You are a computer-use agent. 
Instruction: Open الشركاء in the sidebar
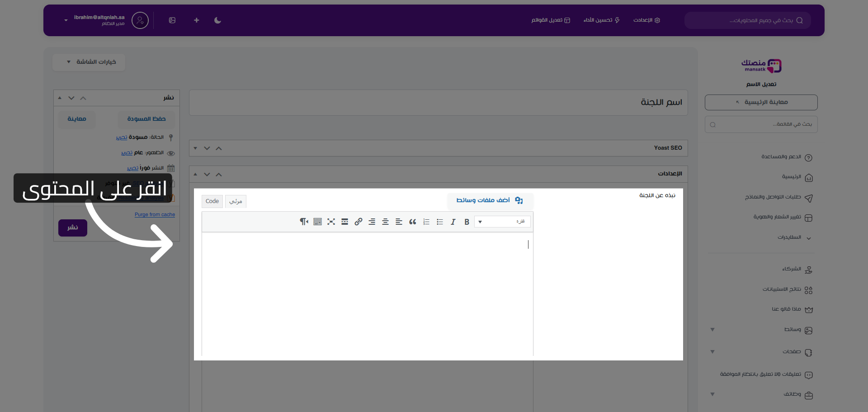pos(792,269)
